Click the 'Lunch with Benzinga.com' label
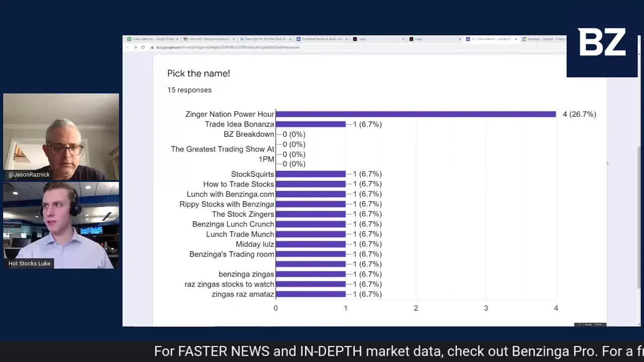The image size is (644, 362). (x=230, y=194)
